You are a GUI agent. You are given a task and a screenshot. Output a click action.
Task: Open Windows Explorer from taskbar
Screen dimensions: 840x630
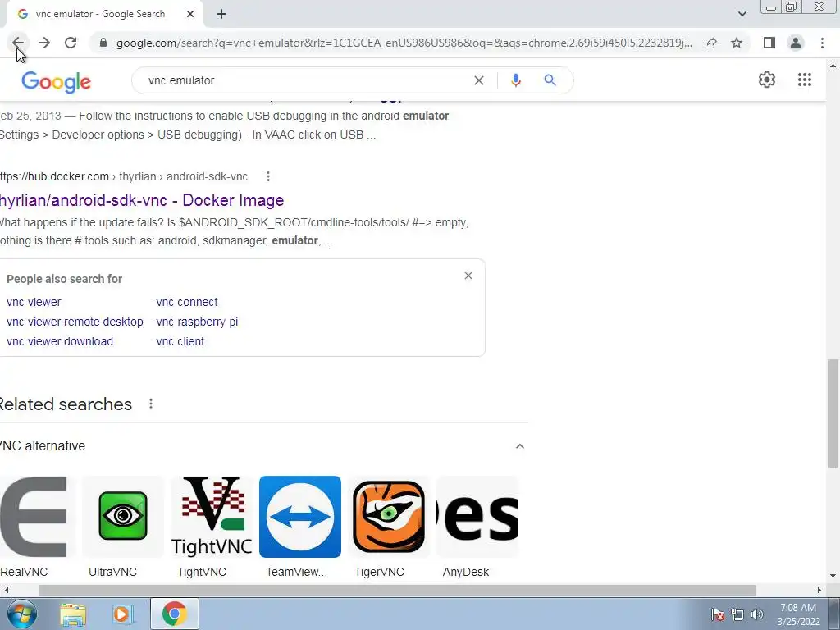[x=73, y=614]
